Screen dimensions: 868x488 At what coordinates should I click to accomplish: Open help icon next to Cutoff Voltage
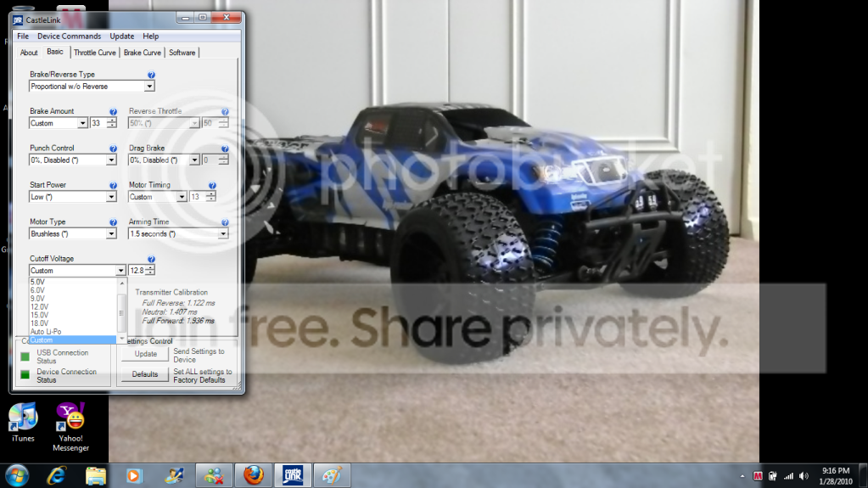[151, 259]
